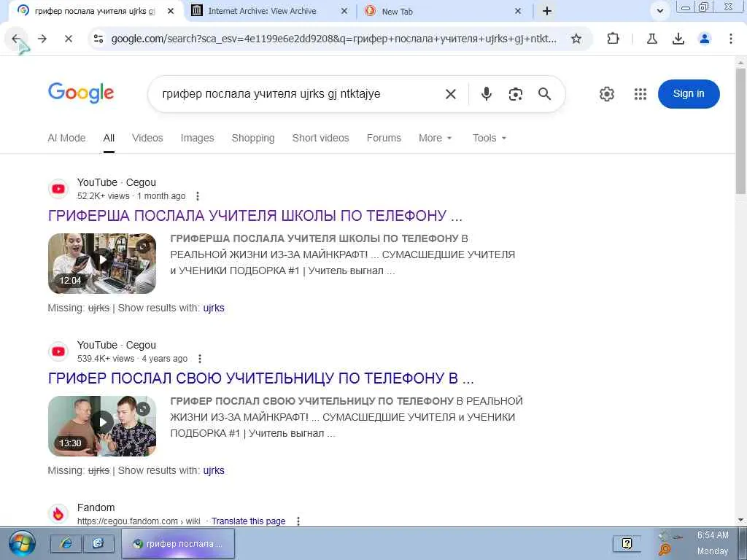Select the Forums search tab
This screenshot has width=747, height=560.
(x=384, y=138)
